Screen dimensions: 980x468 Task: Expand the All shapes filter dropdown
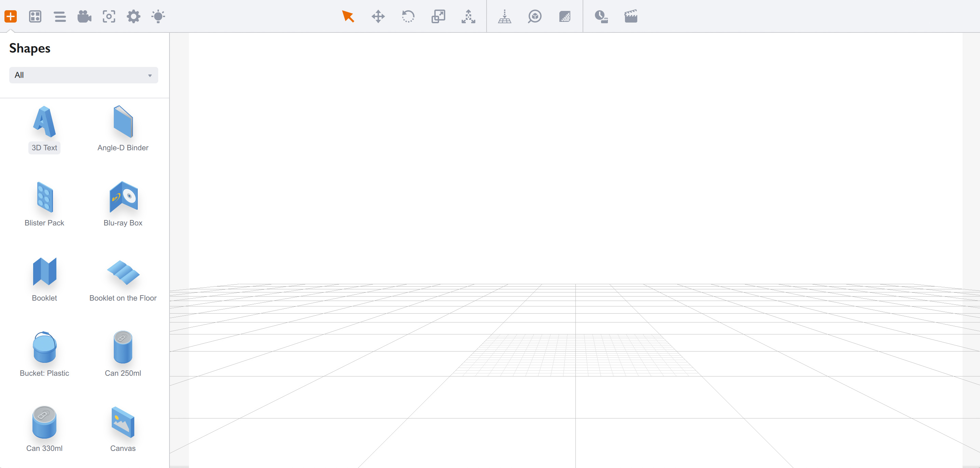(83, 75)
